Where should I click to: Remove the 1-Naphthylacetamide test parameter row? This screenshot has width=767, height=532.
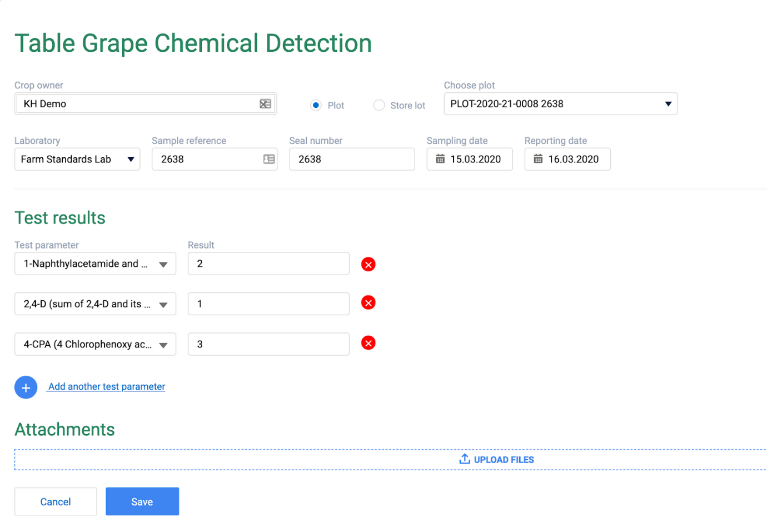click(x=368, y=264)
